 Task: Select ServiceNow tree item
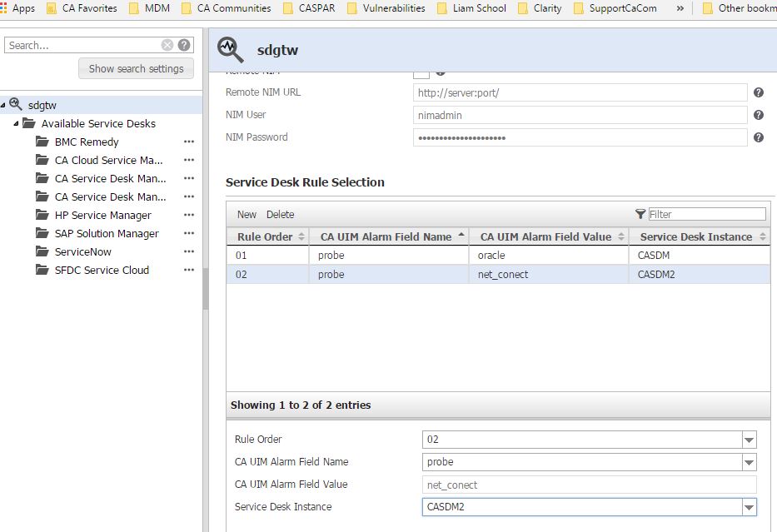tap(82, 251)
